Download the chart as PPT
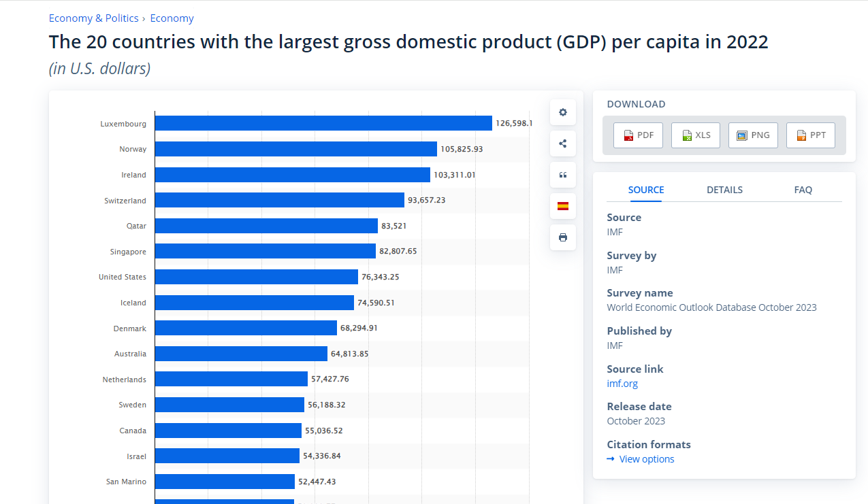 (x=810, y=135)
